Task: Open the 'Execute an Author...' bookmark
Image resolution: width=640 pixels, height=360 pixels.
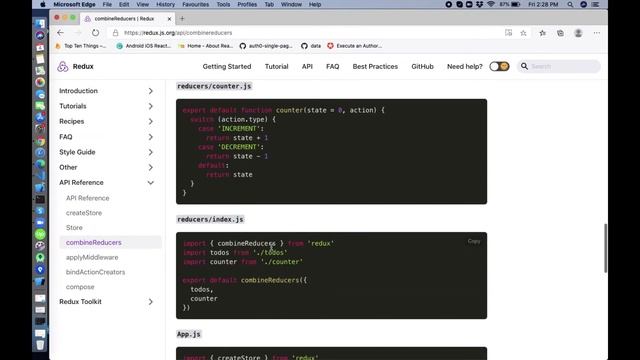Action: tap(354, 46)
